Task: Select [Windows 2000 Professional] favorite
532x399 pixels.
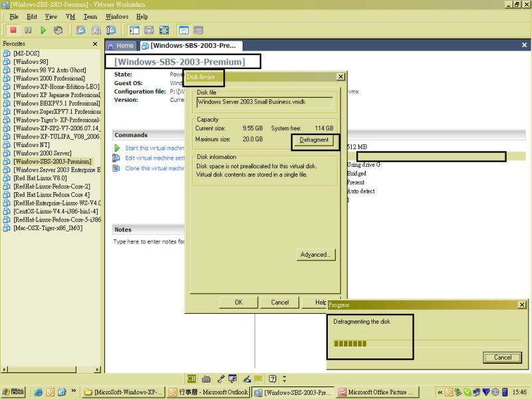Action: [x=49, y=78]
